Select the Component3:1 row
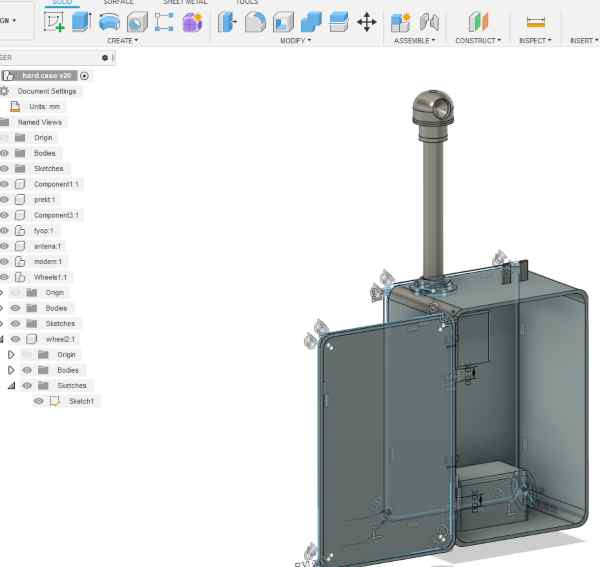Viewport: 600px width, 567px height. 56,215
